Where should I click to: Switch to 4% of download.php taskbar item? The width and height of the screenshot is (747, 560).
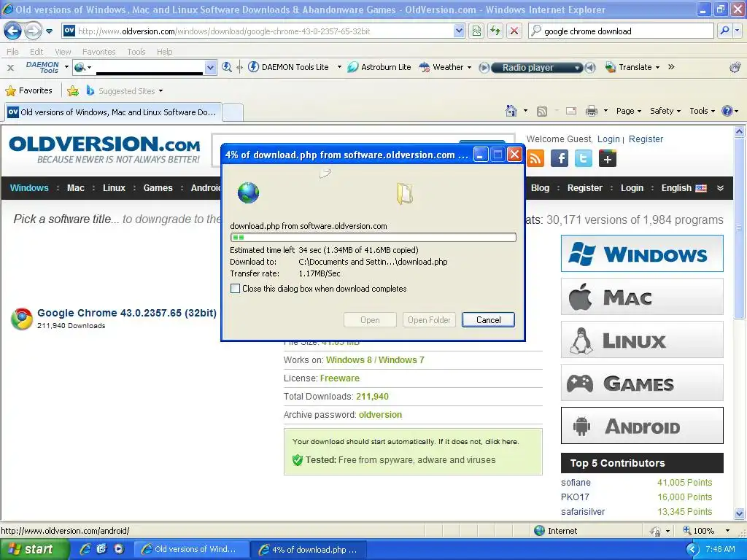[309, 550]
